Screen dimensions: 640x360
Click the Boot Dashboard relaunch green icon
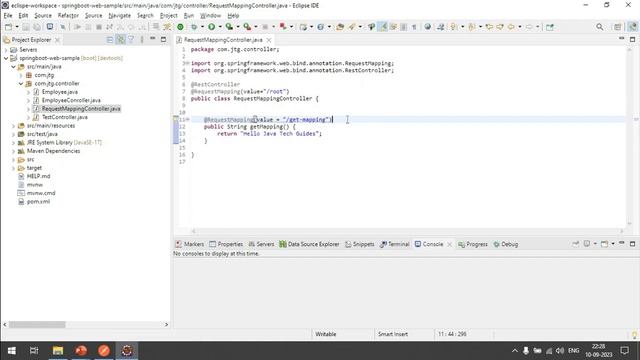click(180, 27)
